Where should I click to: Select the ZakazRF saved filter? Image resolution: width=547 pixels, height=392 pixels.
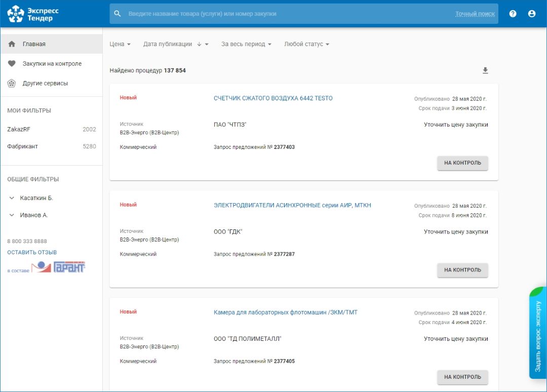pos(51,129)
